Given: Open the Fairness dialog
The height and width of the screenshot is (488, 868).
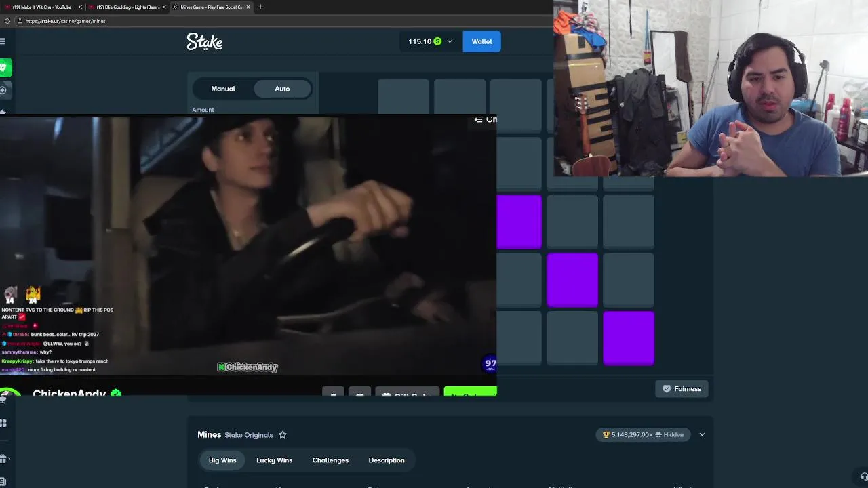Looking at the screenshot, I should click(682, 389).
